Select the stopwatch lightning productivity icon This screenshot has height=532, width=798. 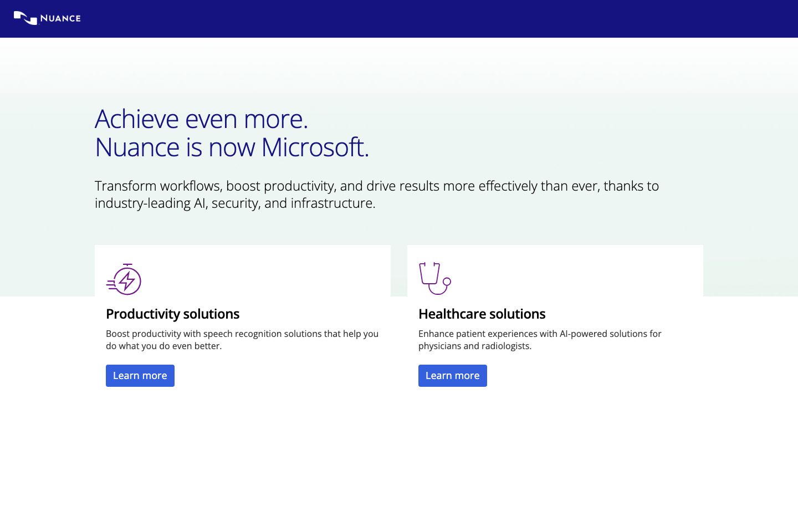[124, 279]
